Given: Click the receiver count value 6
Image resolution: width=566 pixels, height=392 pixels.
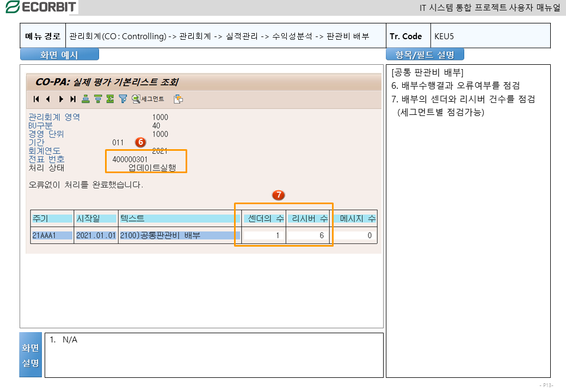Looking at the screenshot, I should pyautogui.click(x=308, y=236).
